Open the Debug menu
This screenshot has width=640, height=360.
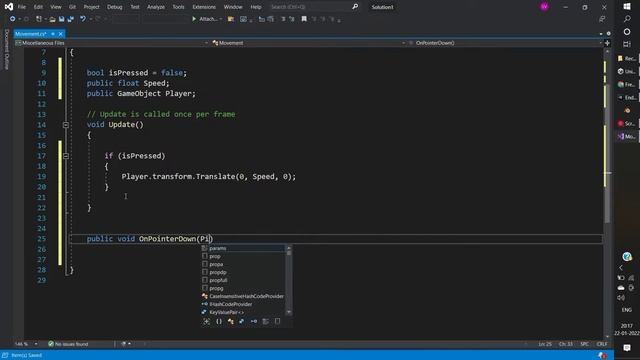115,7
